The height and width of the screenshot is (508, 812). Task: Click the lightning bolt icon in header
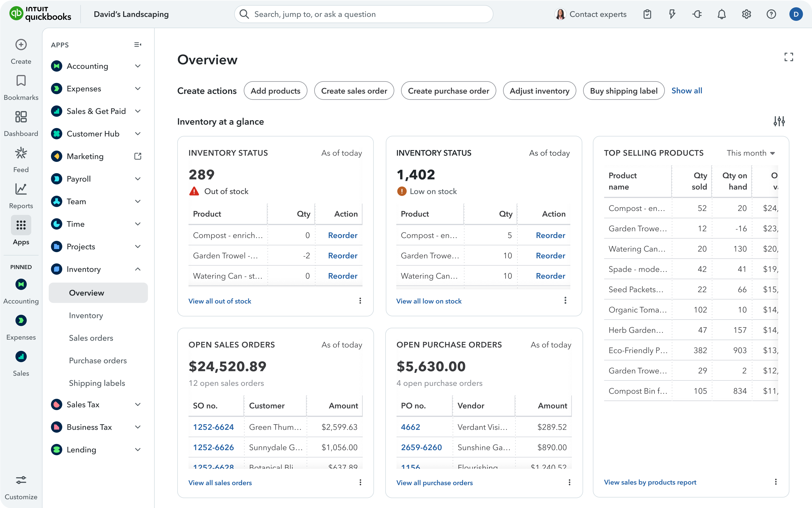point(672,14)
